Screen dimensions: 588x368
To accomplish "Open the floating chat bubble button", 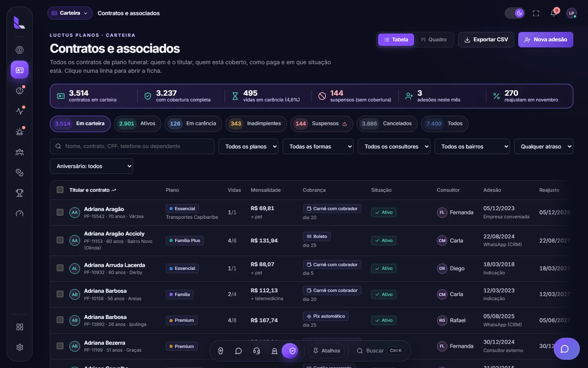I will 567,349.
